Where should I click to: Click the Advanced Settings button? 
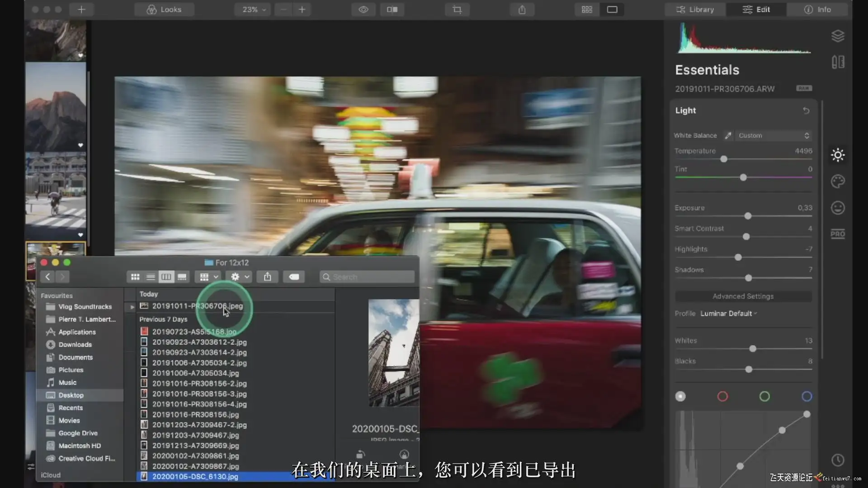coord(743,296)
